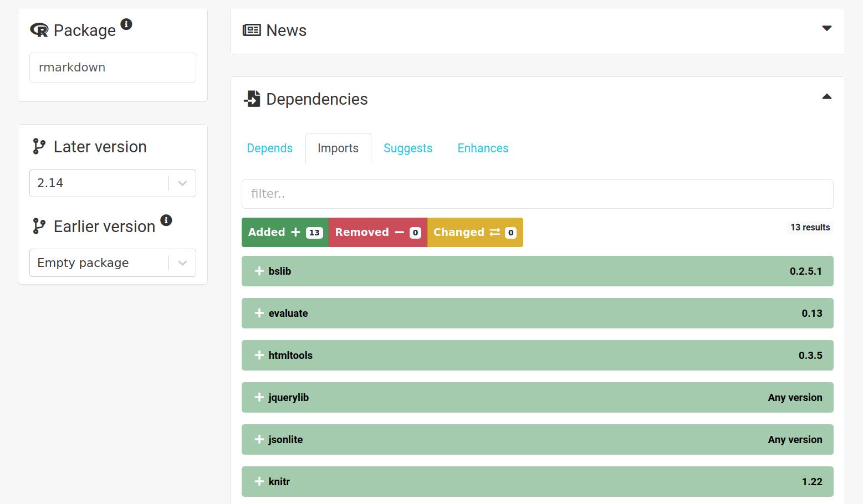This screenshot has height=504, width=863.
Task: Click the evaluate version 0.13
Action: pos(812,313)
